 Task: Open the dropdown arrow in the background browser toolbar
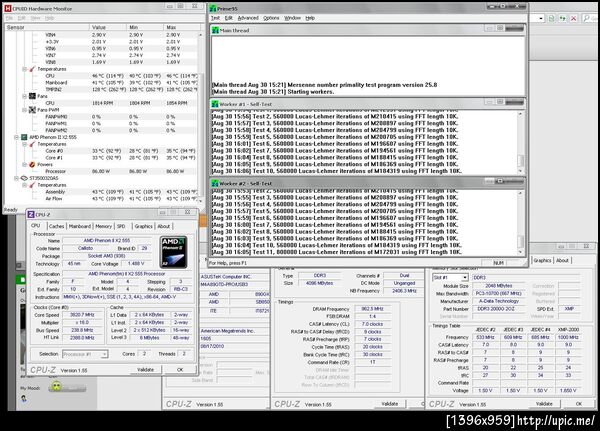point(541,18)
